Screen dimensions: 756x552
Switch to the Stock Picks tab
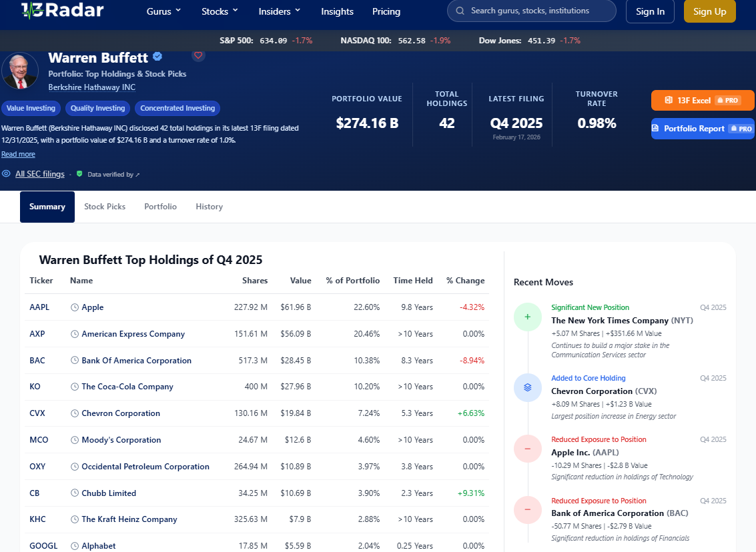pos(105,207)
